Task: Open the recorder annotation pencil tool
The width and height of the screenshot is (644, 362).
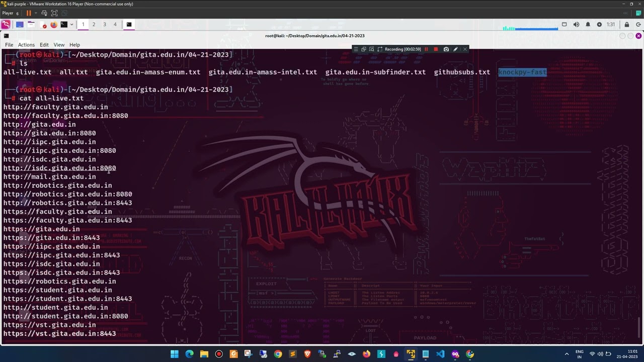Action: coord(455,49)
